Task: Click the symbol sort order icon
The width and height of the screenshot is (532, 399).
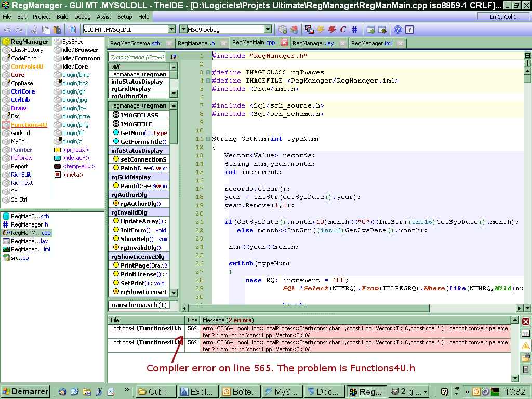Action: 173,57
